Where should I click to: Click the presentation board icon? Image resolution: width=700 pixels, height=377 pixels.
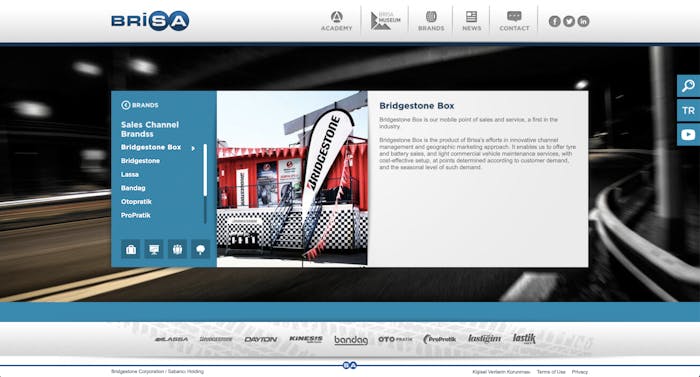[154, 249]
